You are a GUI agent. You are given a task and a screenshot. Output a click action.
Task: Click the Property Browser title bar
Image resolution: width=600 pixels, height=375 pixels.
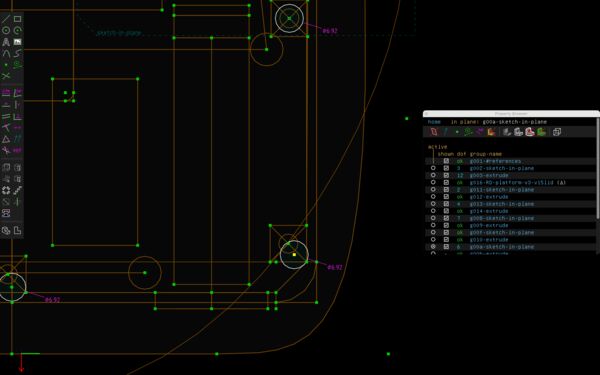point(511,114)
